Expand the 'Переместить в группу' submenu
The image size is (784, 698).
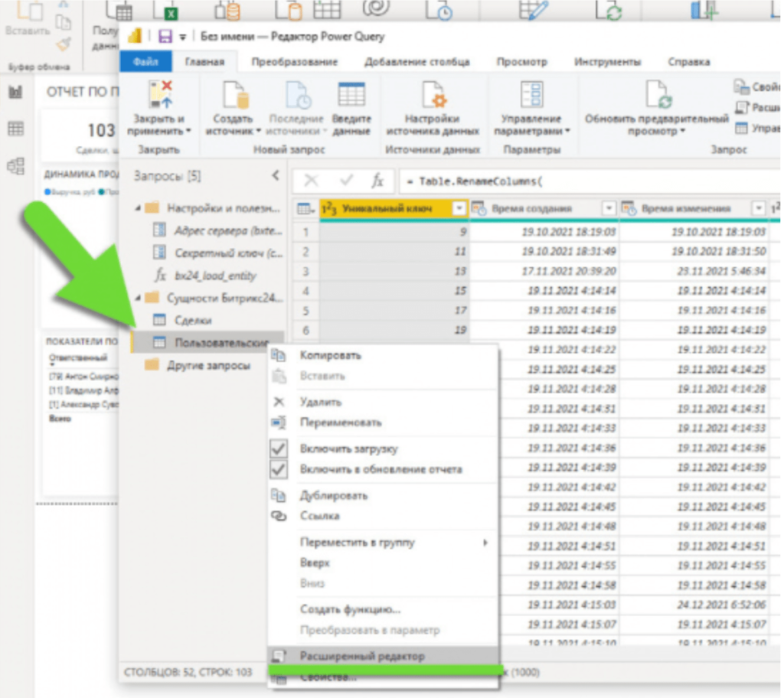(484, 543)
